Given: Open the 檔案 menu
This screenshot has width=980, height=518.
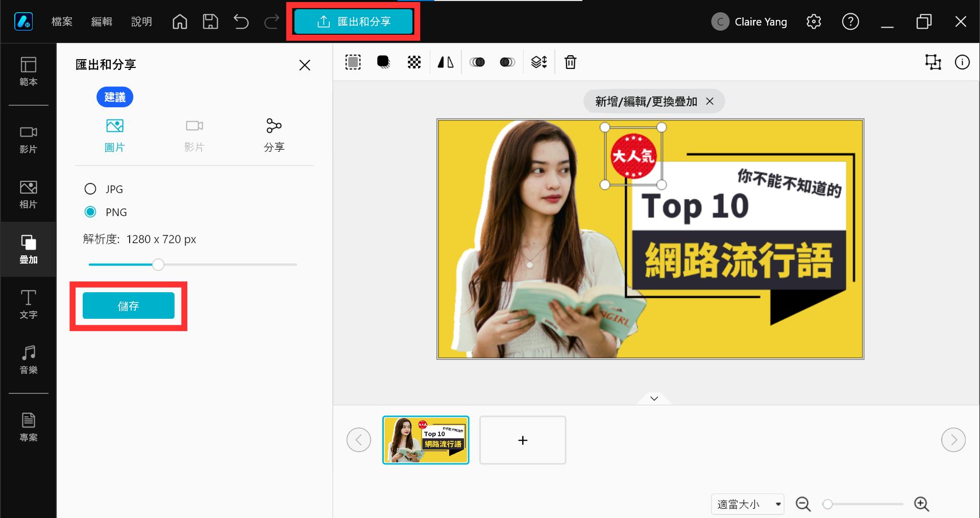Looking at the screenshot, I should point(62,21).
